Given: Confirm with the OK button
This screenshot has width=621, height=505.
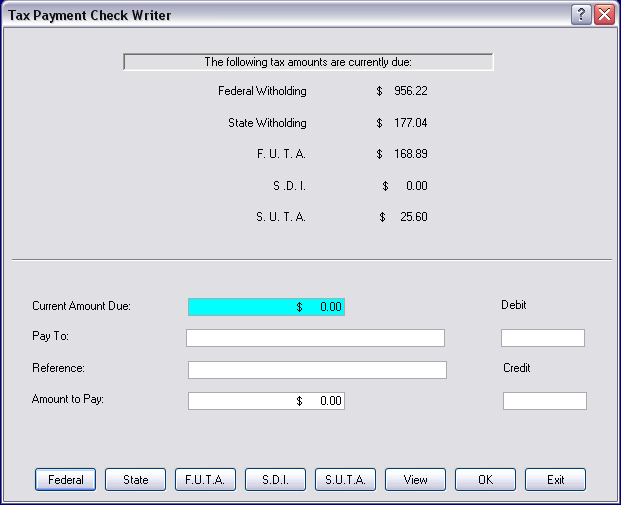Looking at the screenshot, I should (486, 480).
